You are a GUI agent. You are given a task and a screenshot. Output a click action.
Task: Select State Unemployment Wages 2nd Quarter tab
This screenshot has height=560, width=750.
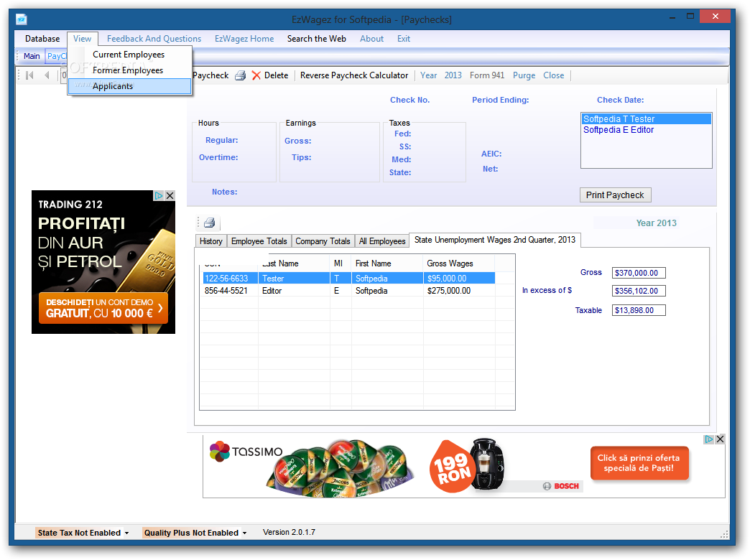494,240
